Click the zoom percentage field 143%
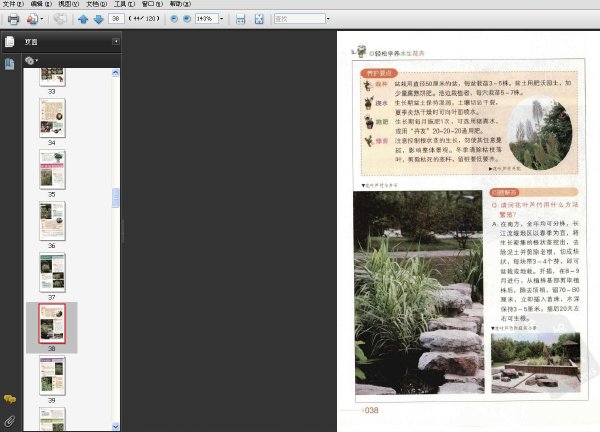The height and width of the screenshot is (432, 600). 207,18
